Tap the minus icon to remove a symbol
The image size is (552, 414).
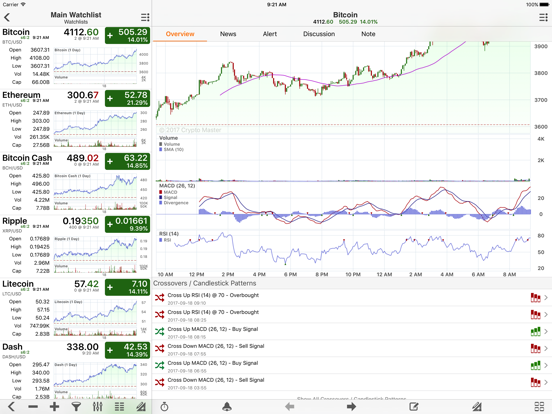(x=33, y=407)
